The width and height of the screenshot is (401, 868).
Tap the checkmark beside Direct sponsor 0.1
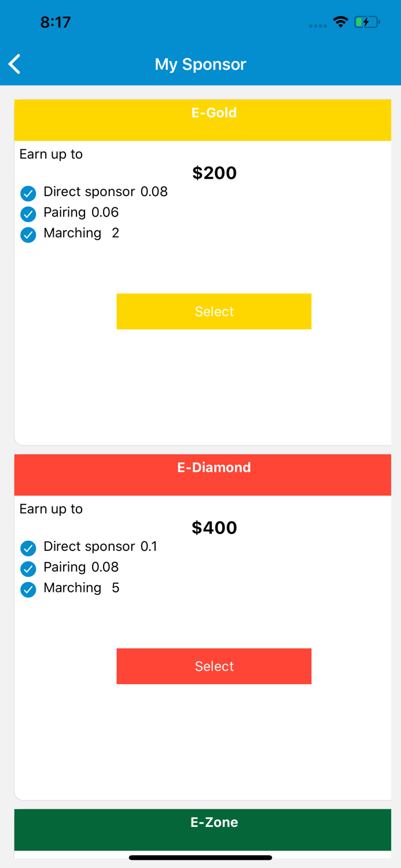[28, 548]
